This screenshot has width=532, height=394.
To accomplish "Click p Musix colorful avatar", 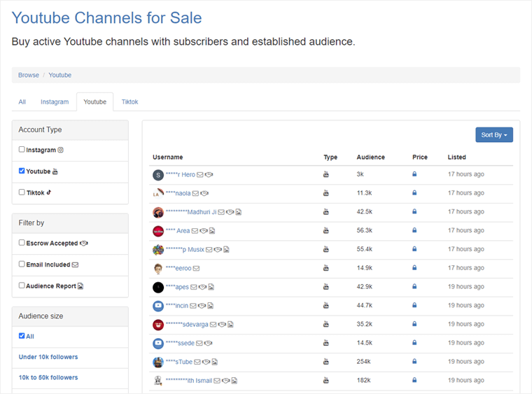I will [x=158, y=250].
